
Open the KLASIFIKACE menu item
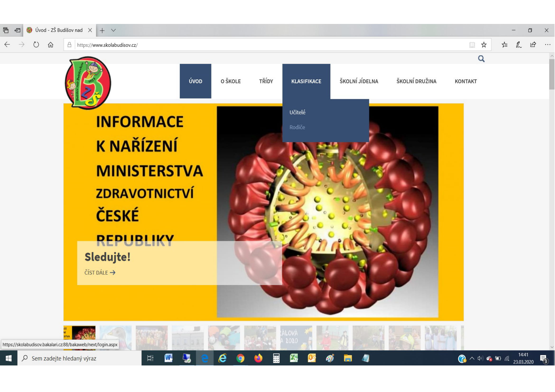306,81
